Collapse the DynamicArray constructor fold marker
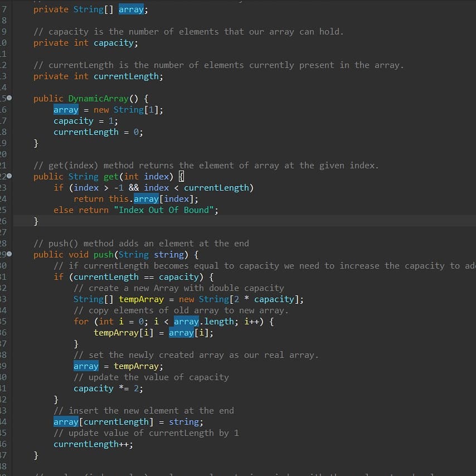This screenshot has width=476, height=476. tap(9, 98)
